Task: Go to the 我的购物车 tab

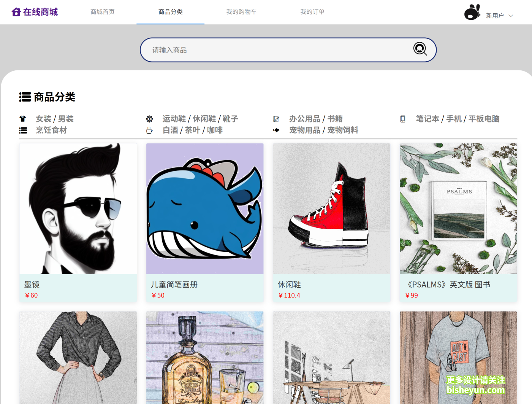Action: pyautogui.click(x=241, y=12)
